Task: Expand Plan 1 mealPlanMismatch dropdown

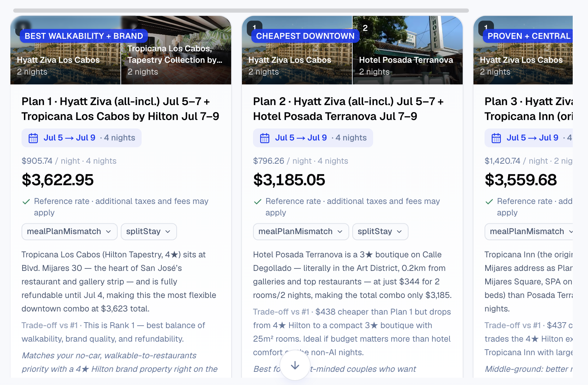Action: pos(69,232)
